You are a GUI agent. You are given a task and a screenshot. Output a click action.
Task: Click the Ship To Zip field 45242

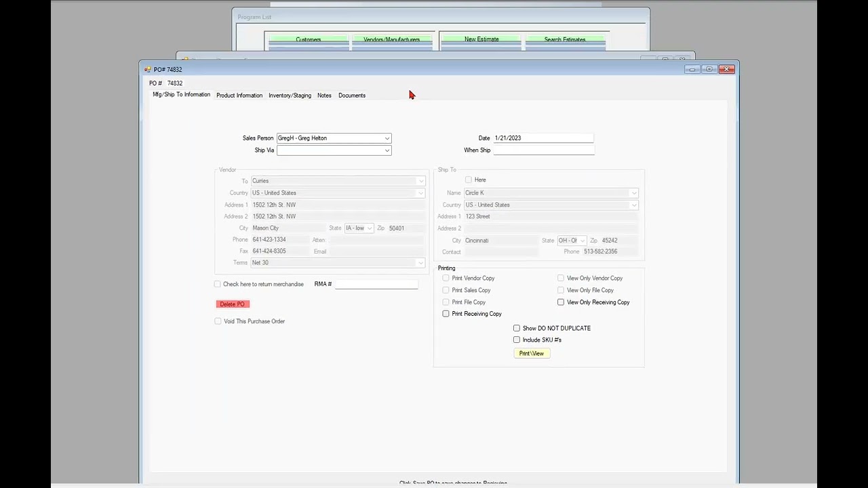[618, 241]
